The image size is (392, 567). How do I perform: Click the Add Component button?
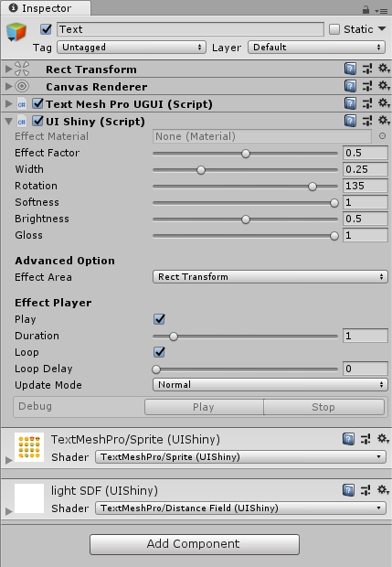pos(195,544)
